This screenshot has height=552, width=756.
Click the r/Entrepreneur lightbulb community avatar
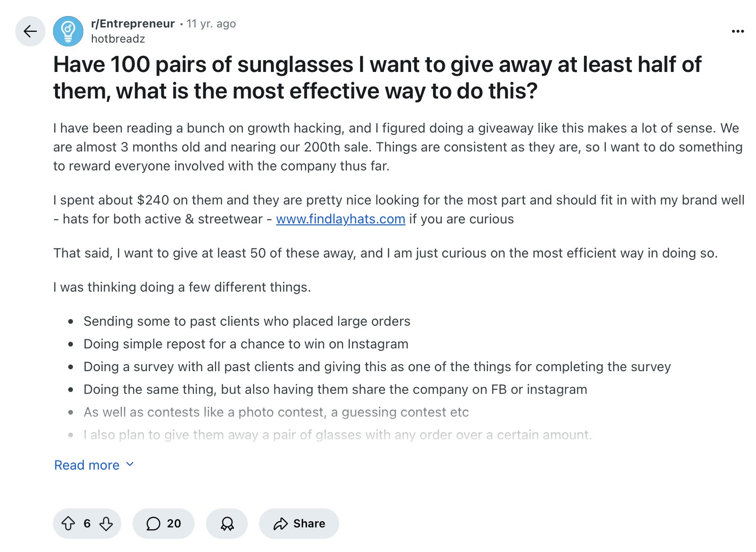coord(69,31)
